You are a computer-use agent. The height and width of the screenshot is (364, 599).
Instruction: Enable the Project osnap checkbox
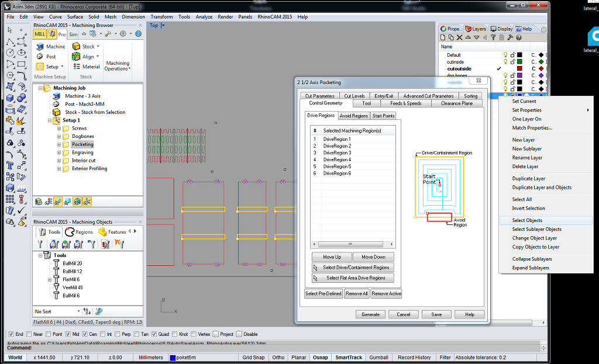point(215,334)
